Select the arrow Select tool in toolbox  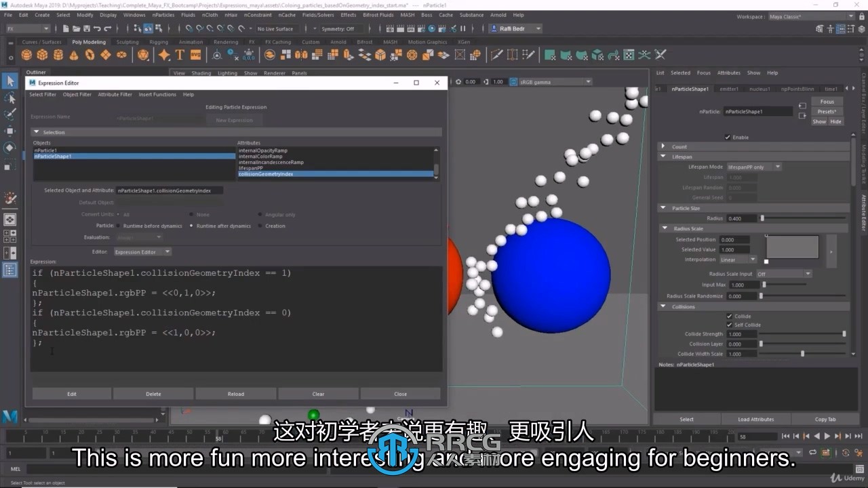pyautogui.click(x=9, y=81)
